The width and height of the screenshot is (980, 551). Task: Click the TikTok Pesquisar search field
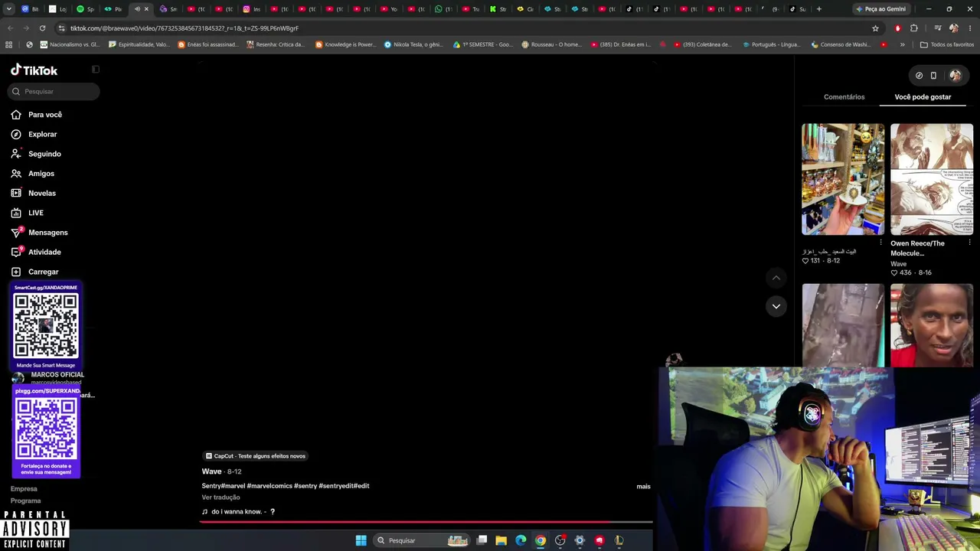(55, 92)
